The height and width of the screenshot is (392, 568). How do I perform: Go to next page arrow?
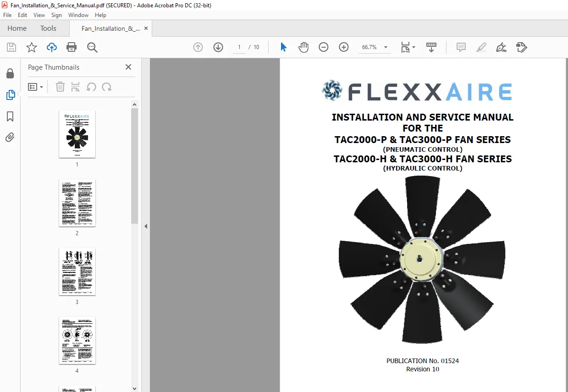(x=218, y=47)
